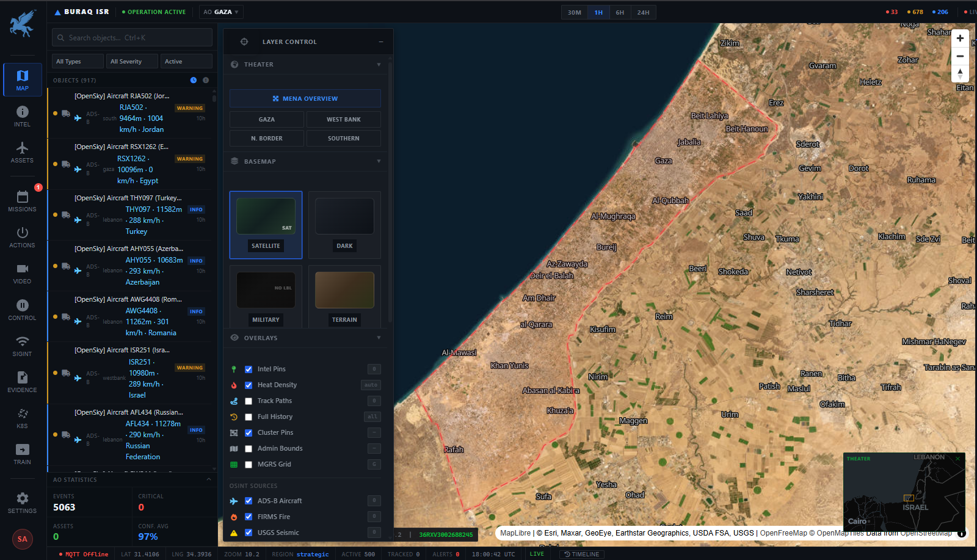Enable the Track Paths overlay
This screenshot has height=560, width=977.
249,401
